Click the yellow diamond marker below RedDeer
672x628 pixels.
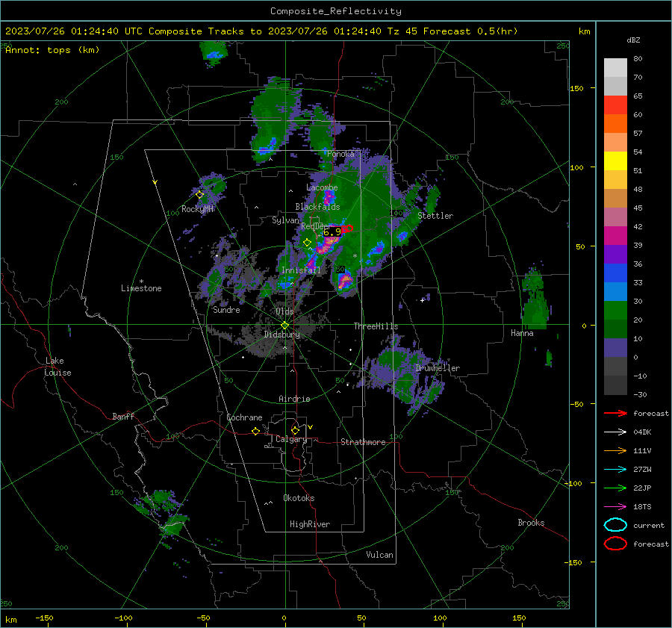[x=307, y=243]
